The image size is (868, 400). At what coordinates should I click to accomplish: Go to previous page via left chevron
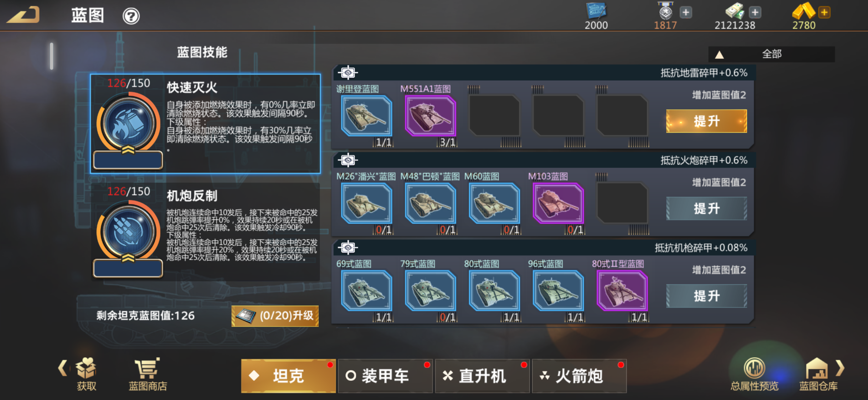pos(63,368)
